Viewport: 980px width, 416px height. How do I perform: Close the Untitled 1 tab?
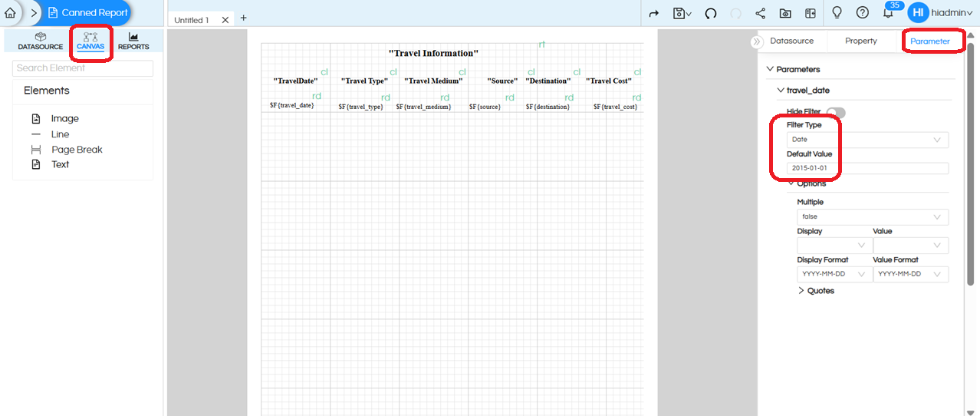(x=225, y=20)
